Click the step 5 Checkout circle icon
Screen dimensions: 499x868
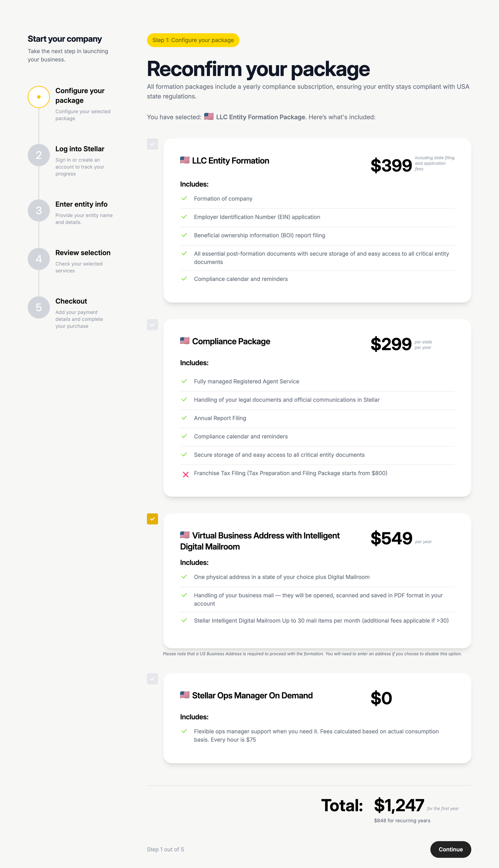click(39, 307)
